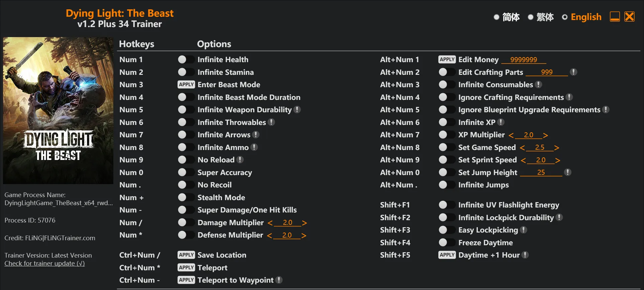The width and height of the screenshot is (644, 290).
Task: Decrease Set Game Speed with left arrow
Action: point(522,148)
